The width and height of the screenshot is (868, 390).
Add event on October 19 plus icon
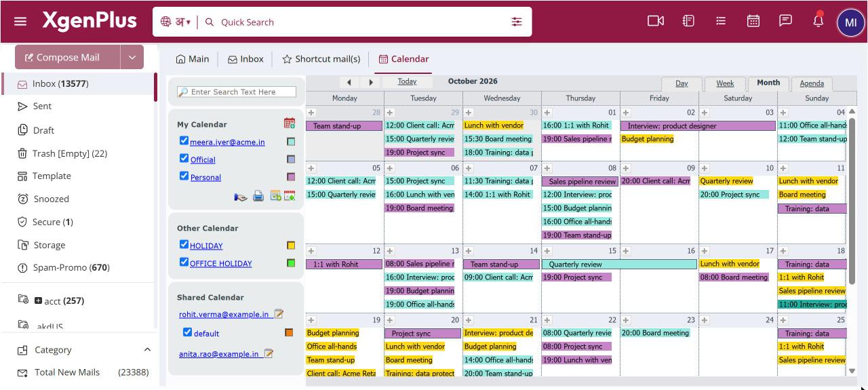point(311,320)
